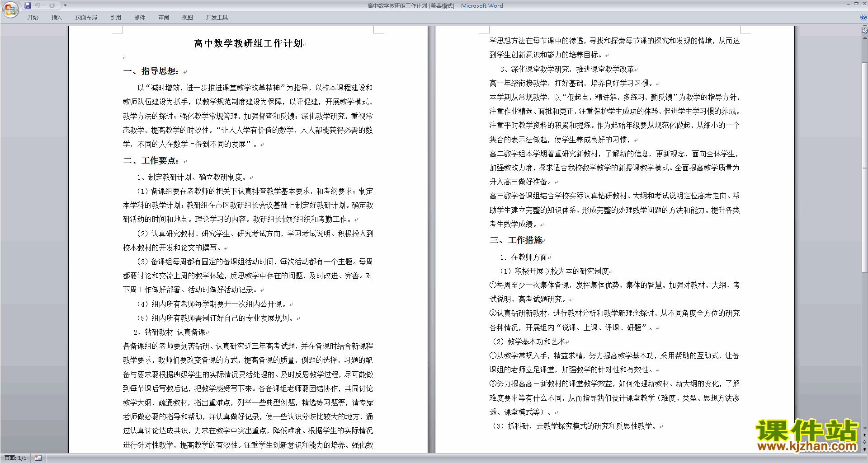Click the 页面: 1/3 page indicator
Screen dimensions: 868x463
tap(15, 458)
